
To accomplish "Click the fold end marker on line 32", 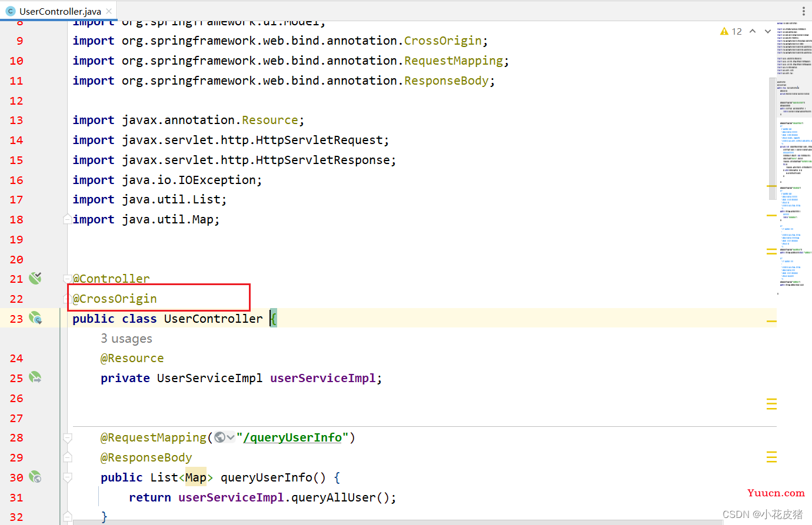I will pyautogui.click(x=68, y=517).
